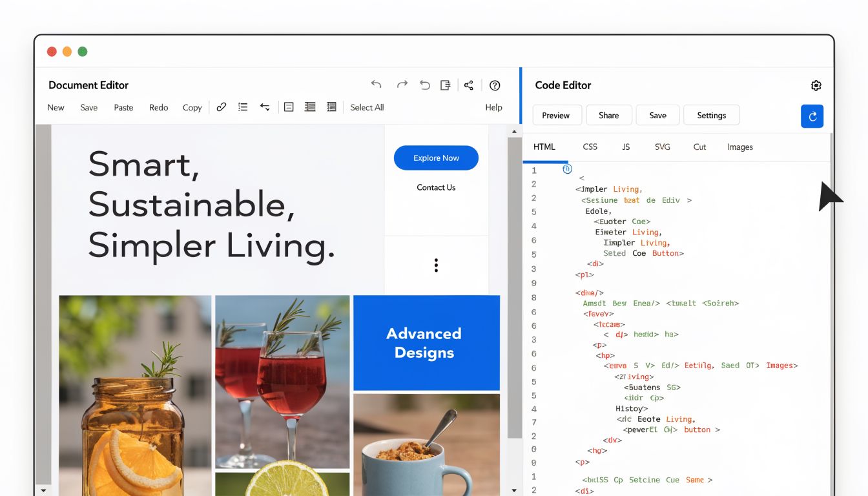This screenshot has height=496, width=868.
Task: Click code line '<Suatens SG>'
Action: click(652, 387)
